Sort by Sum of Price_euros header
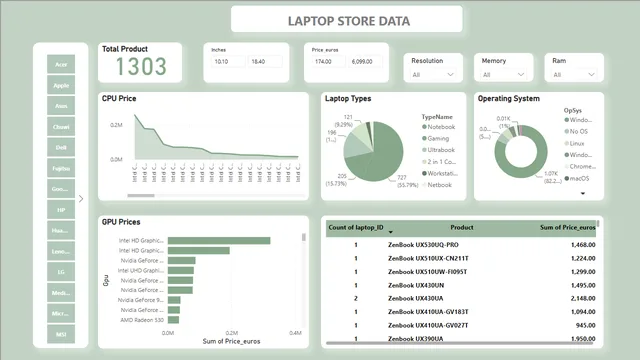 (567, 227)
